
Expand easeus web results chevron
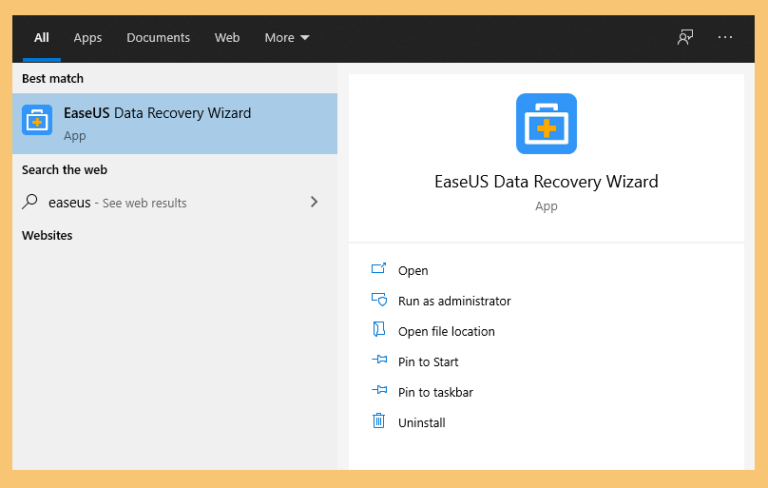pyautogui.click(x=314, y=202)
